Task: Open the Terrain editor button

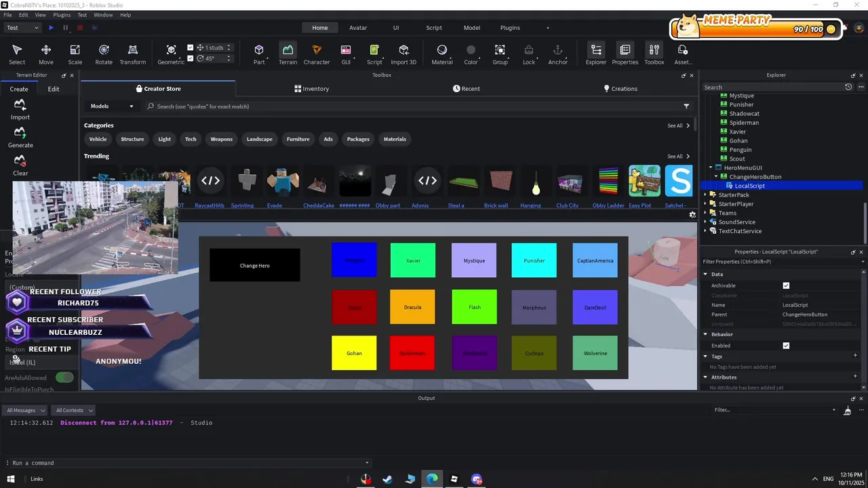Action: (288, 54)
